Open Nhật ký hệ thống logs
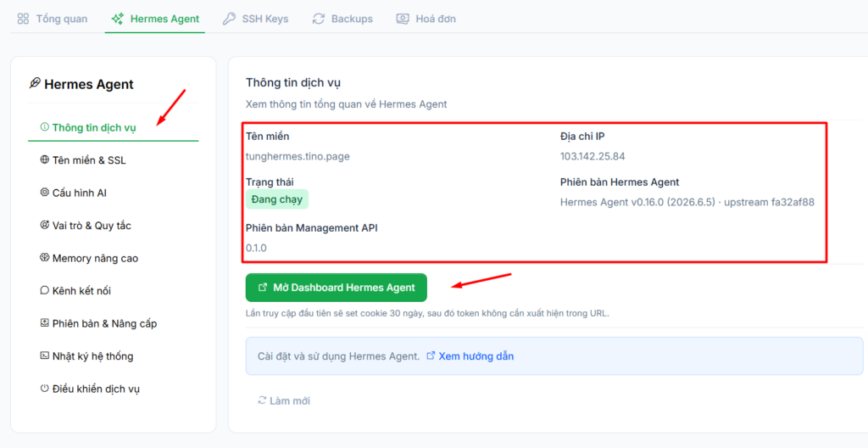The height and width of the screenshot is (448, 868). 113,356
